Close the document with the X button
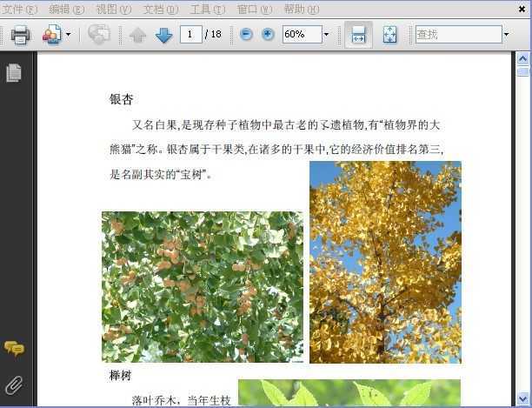 click(x=522, y=10)
